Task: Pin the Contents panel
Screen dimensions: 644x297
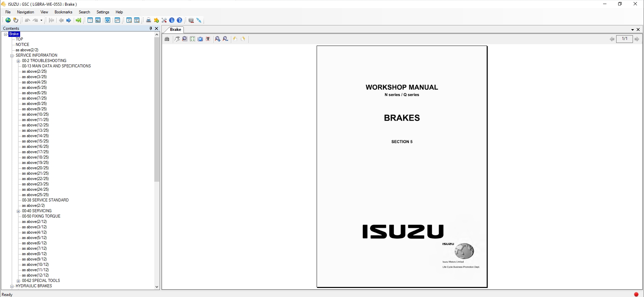Action: 151,28
